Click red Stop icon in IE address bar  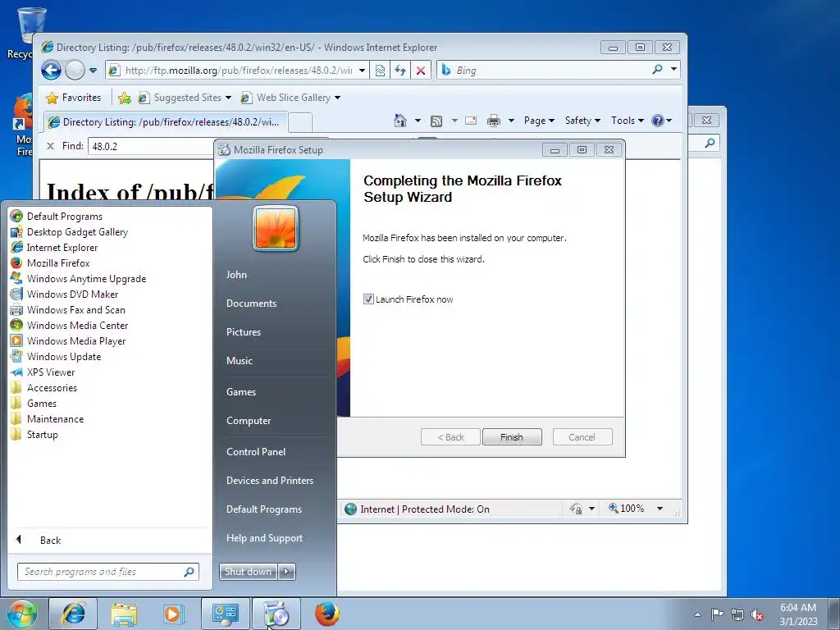pyautogui.click(x=421, y=71)
